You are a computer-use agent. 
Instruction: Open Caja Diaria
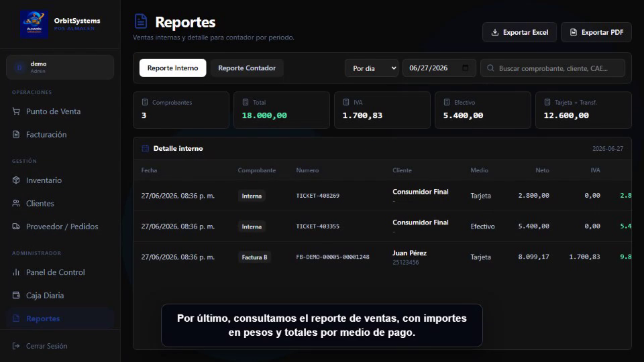[x=60, y=295]
